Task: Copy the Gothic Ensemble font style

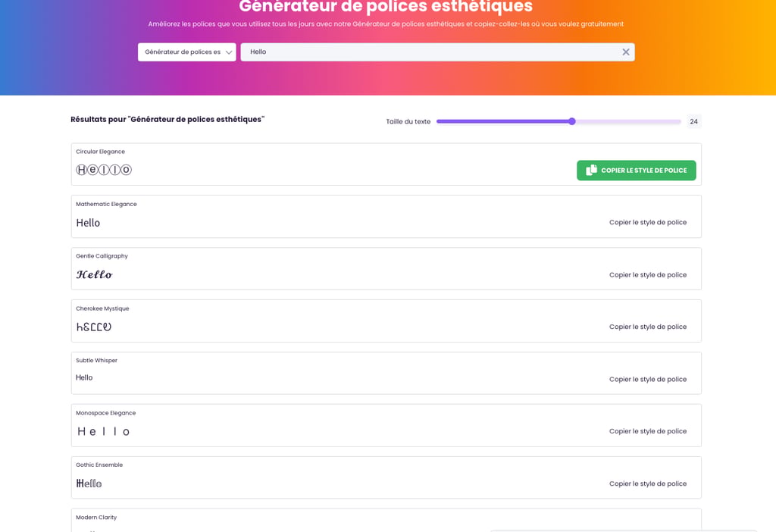Action: [x=647, y=483]
